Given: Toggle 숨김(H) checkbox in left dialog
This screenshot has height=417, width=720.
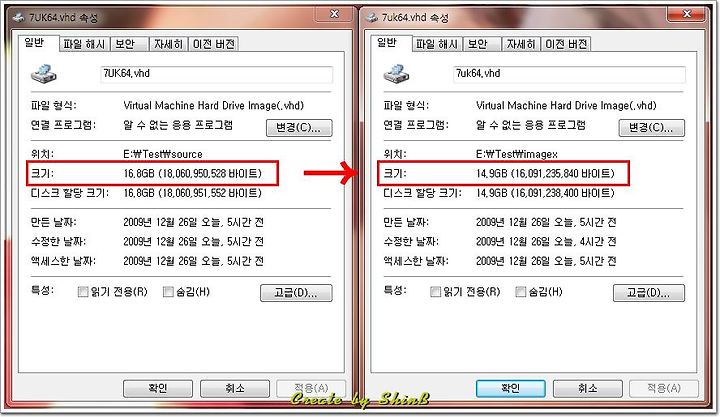Looking at the screenshot, I should tap(168, 292).
